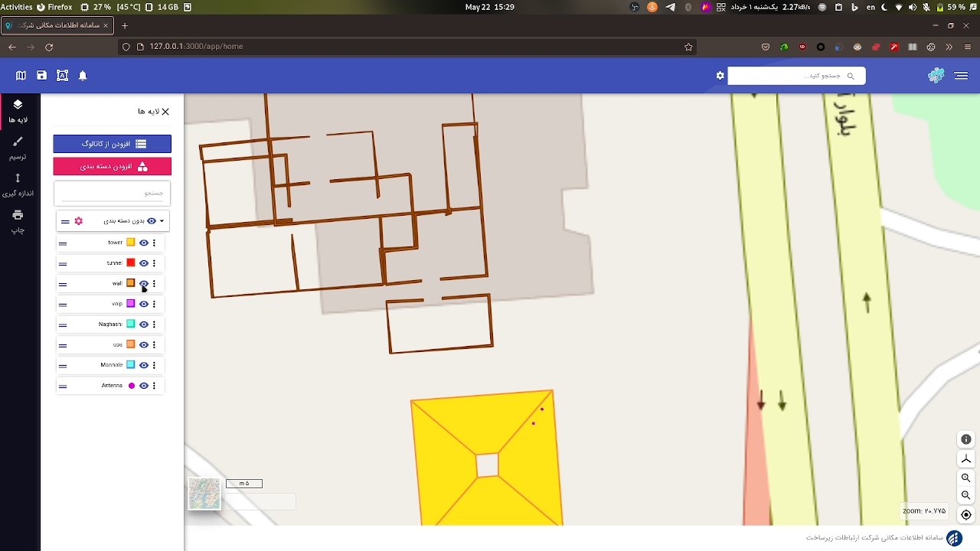Click the zoom-in magnifier on the map
The image size is (980, 551).
pyautogui.click(x=965, y=478)
